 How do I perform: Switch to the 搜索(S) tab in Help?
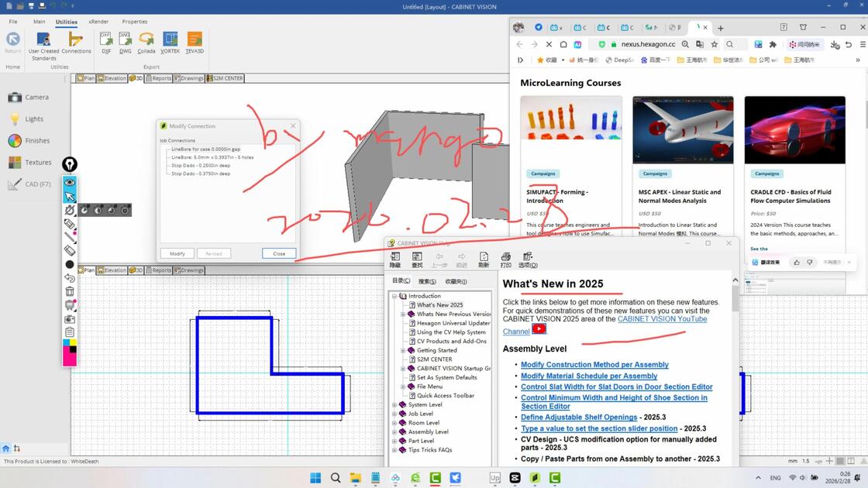coord(427,281)
